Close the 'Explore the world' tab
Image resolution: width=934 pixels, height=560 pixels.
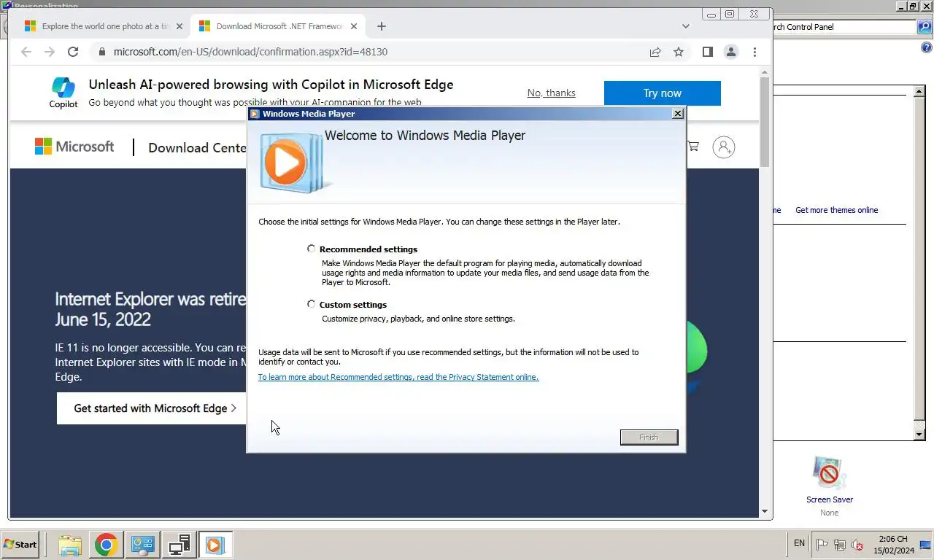point(180,26)
